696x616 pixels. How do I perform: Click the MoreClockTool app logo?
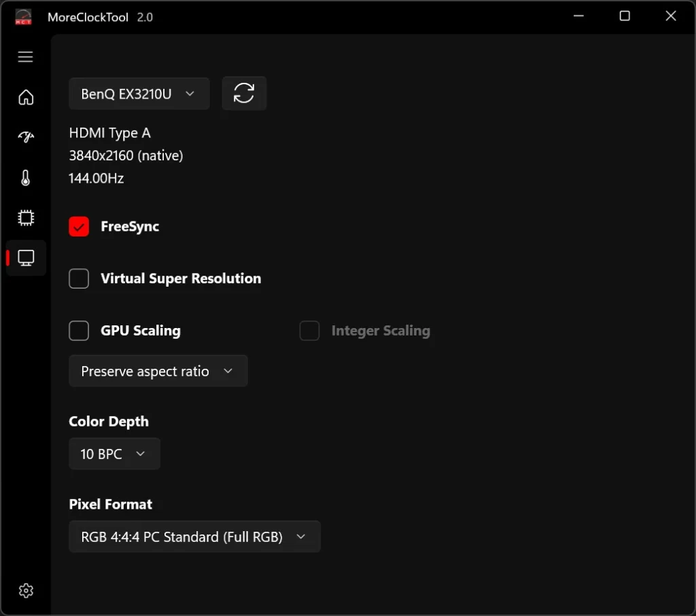[23, 17]
